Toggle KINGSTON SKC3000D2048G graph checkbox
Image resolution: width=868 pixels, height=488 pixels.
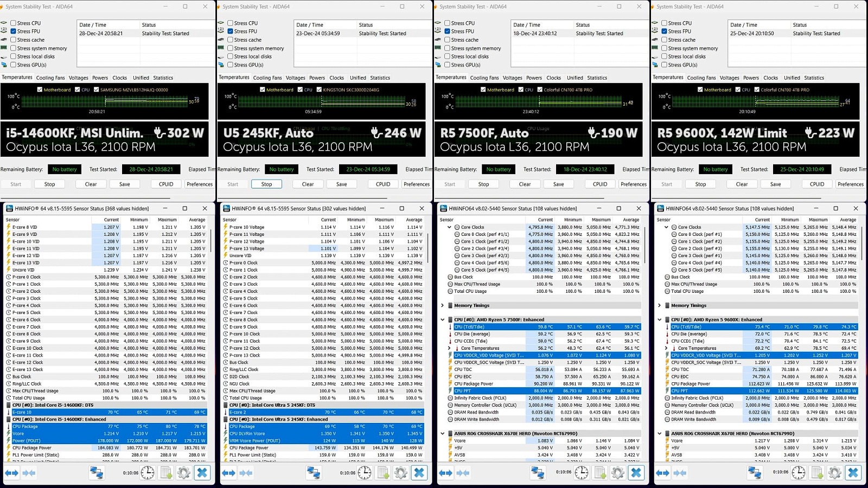coord(319,90)
